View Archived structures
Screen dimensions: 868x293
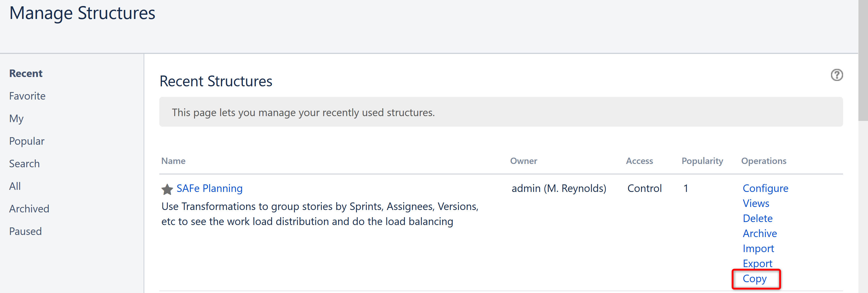pos(29,208)
